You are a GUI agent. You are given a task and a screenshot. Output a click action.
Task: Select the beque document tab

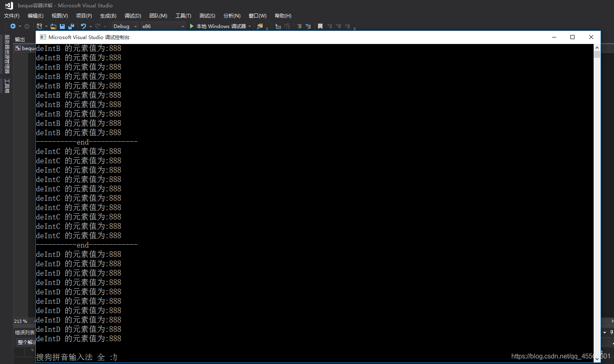(x=25, y=48)
